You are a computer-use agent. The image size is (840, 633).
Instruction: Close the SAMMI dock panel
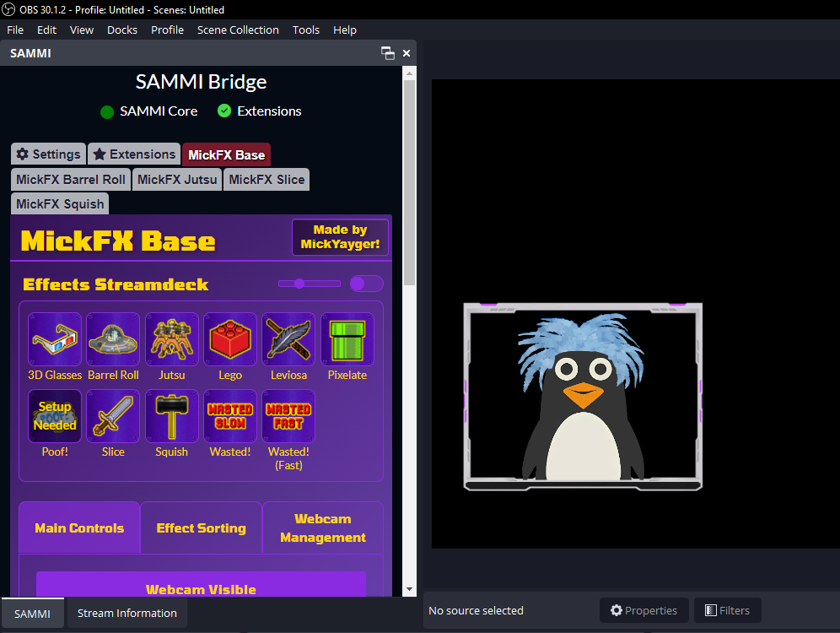pyautogui.click(x=406, y=53)
